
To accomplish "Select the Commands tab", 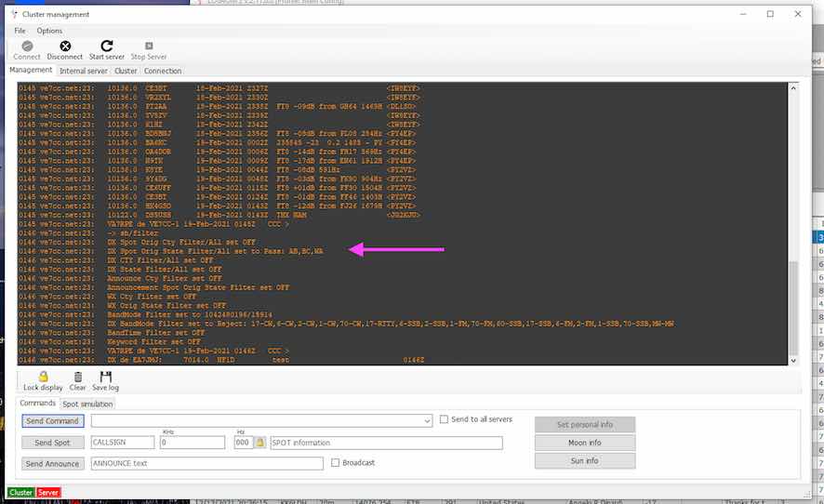I will pyautogui.click(x=38, y=403).
